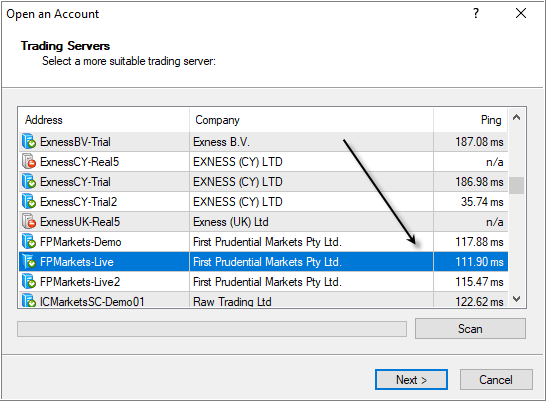This screenshot has width=546, height=401.
Task: Close the Open an Account dialog
Action: pyautogui.click(x=521, y=14)
